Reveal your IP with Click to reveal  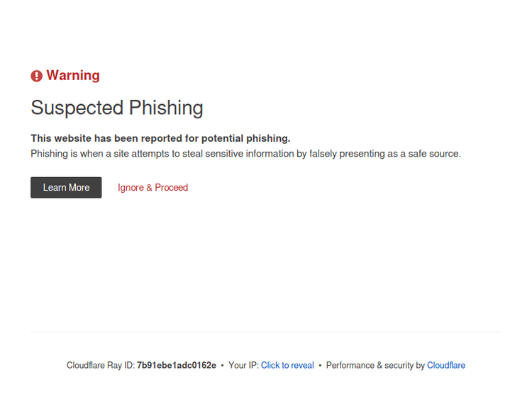point(287,366)
